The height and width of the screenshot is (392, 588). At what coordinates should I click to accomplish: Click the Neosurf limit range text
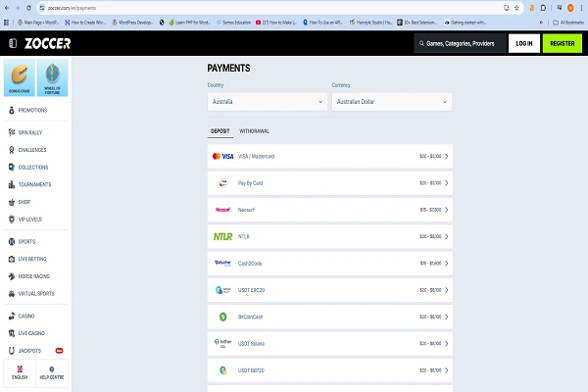coord(430,210)
